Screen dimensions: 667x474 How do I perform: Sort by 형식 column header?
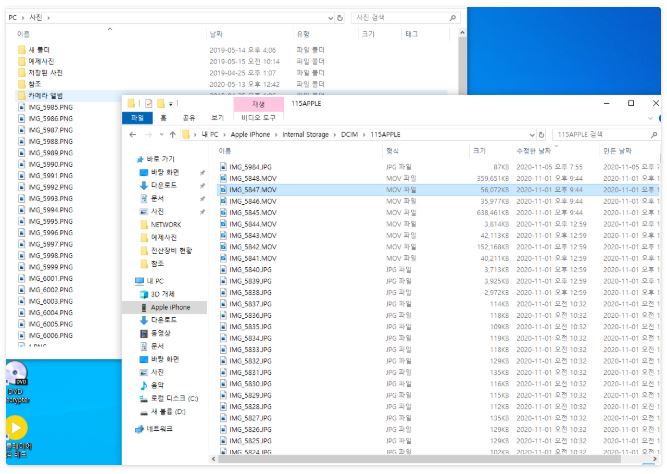pyautogui.click(x=392, y=151)
